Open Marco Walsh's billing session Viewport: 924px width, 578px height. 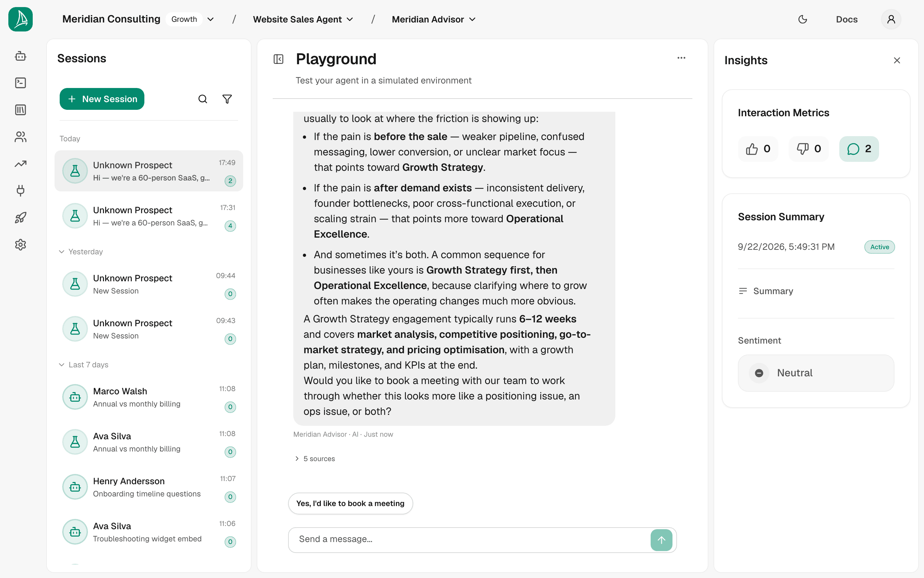[x=149, y=397]
